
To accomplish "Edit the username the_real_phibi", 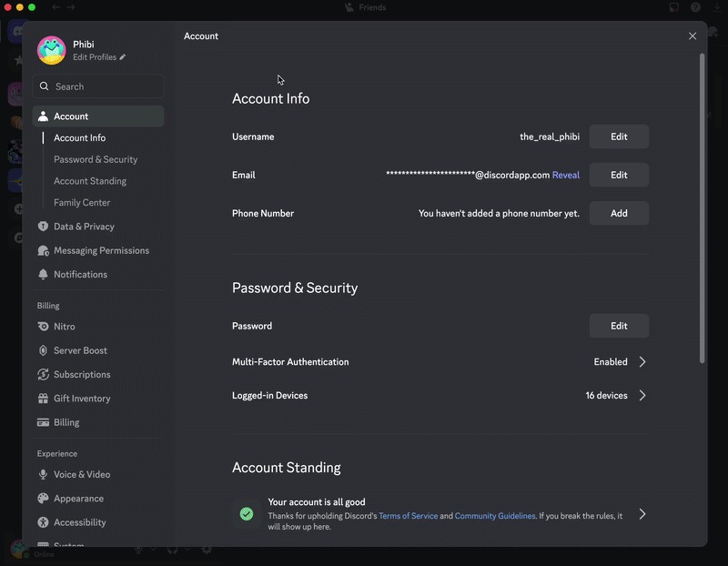I will click(x=619, y=136).
